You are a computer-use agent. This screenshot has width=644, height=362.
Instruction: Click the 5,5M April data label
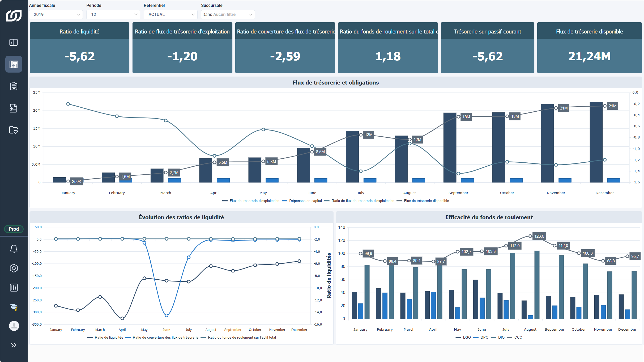(x=223, y=162)
